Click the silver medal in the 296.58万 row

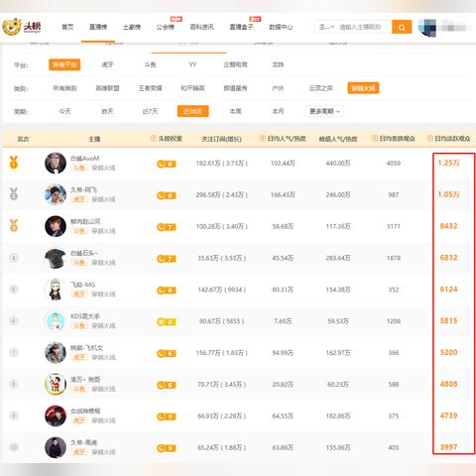coord(14,194)
